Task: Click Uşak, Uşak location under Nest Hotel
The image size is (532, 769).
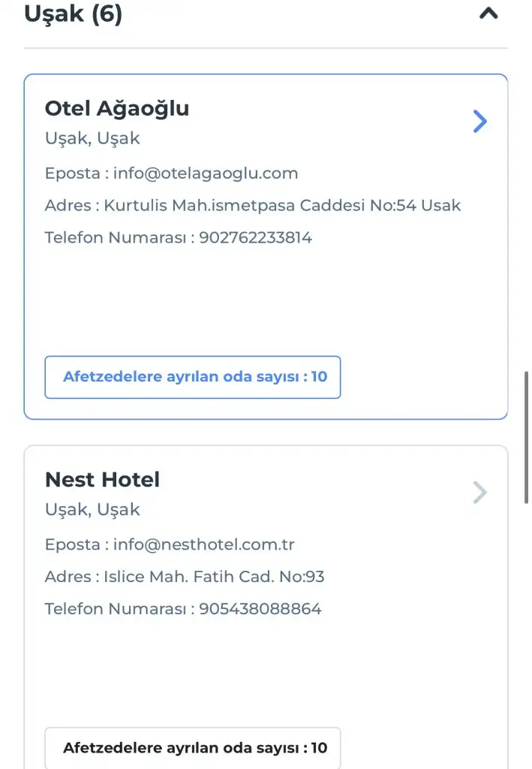Action: 92,510
